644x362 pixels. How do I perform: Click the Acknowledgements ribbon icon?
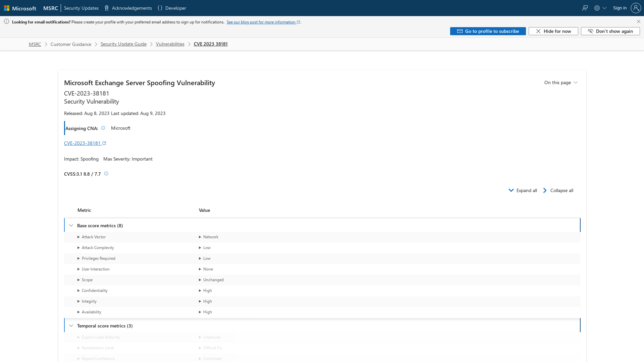[x=107, y=8]
